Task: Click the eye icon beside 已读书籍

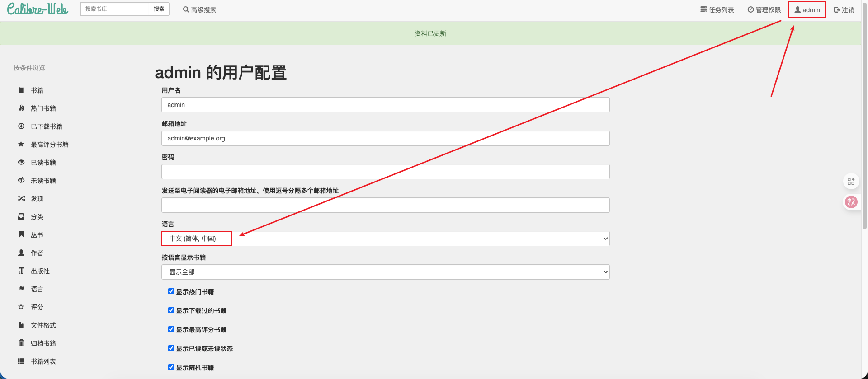Action: pyautogui.click(x=21, y=163)
